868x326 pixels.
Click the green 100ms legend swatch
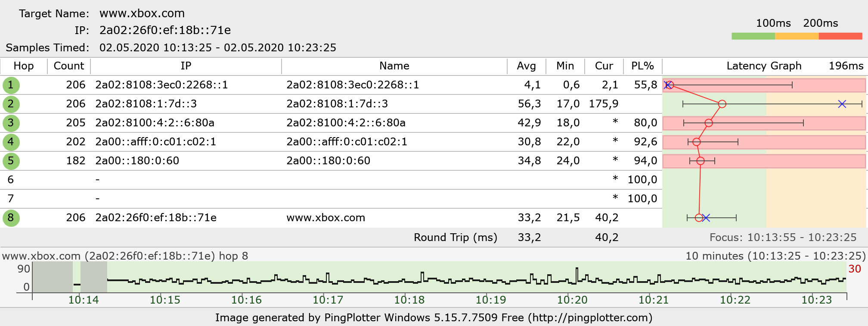click(x=753, y=36)
